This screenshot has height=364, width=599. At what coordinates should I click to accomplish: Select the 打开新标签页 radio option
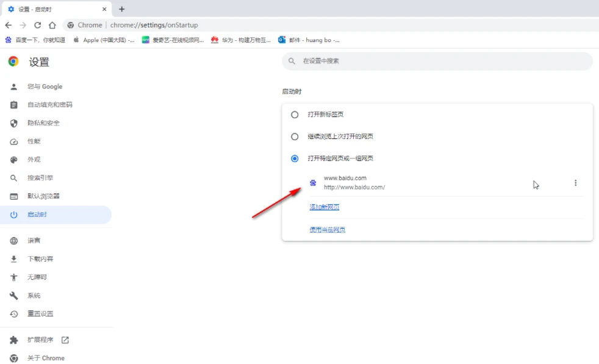pos(295,115)
